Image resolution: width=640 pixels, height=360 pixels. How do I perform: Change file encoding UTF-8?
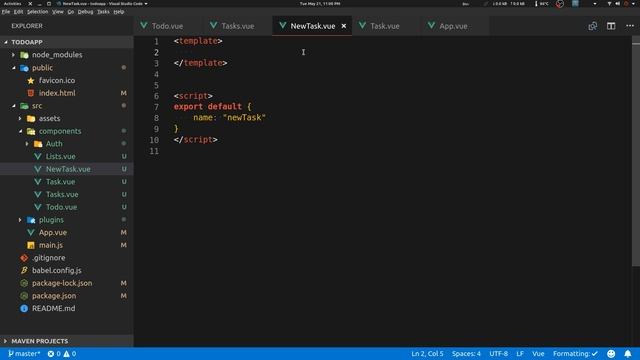pos(498,353)
